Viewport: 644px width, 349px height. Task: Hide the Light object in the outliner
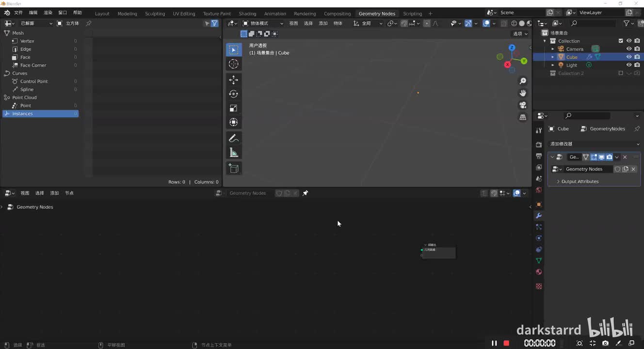629,65
